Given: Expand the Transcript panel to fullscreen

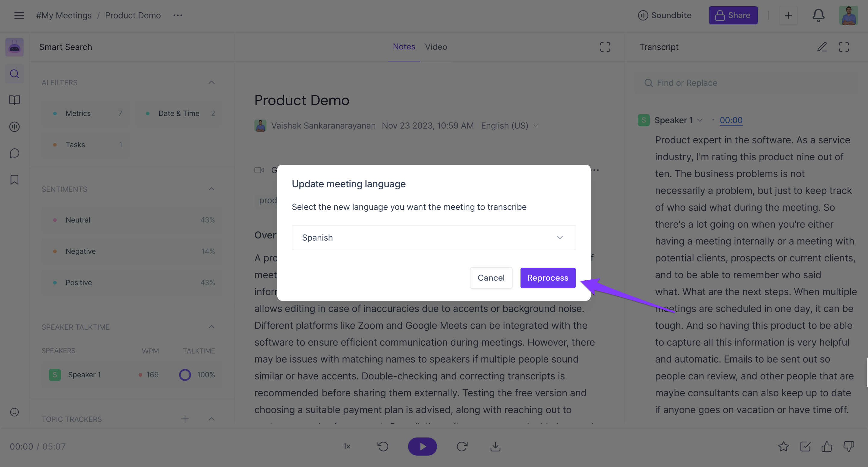Looking at the screenshot, I should click(843, 47).
